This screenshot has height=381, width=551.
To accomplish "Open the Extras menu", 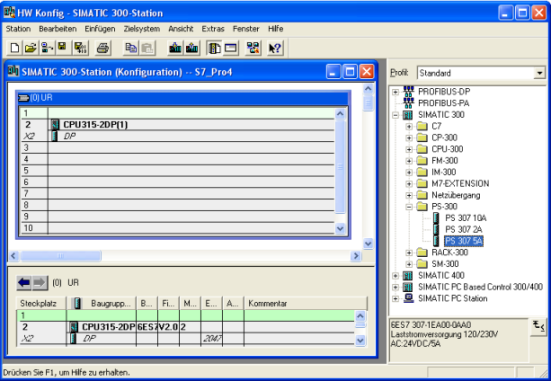I will (x=213, y=29).
